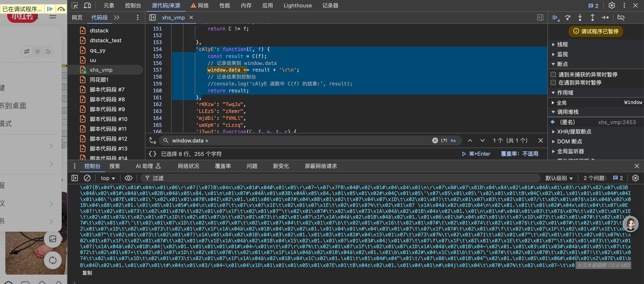This screenshot has width=644, height=284.
Task: Toggle match case Aa in search bar
Action: [453, 140]
